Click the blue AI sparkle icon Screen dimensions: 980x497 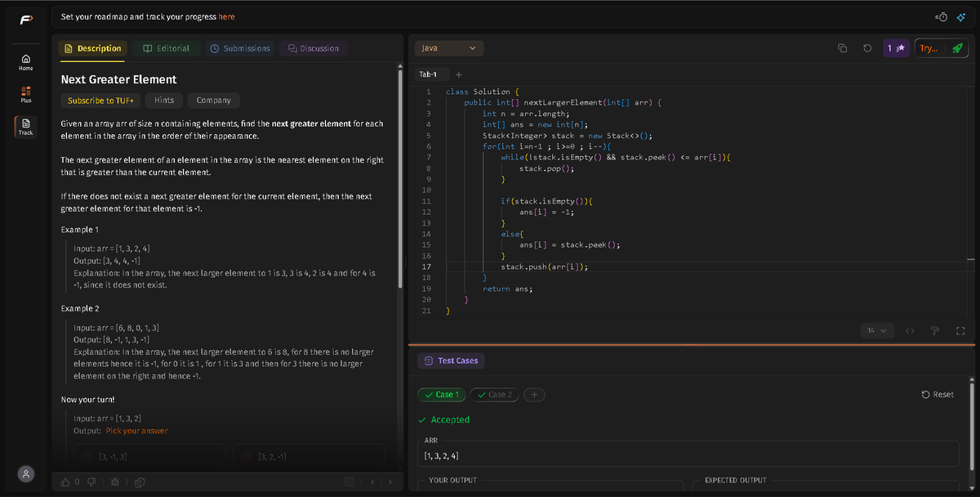coord(962,16)
